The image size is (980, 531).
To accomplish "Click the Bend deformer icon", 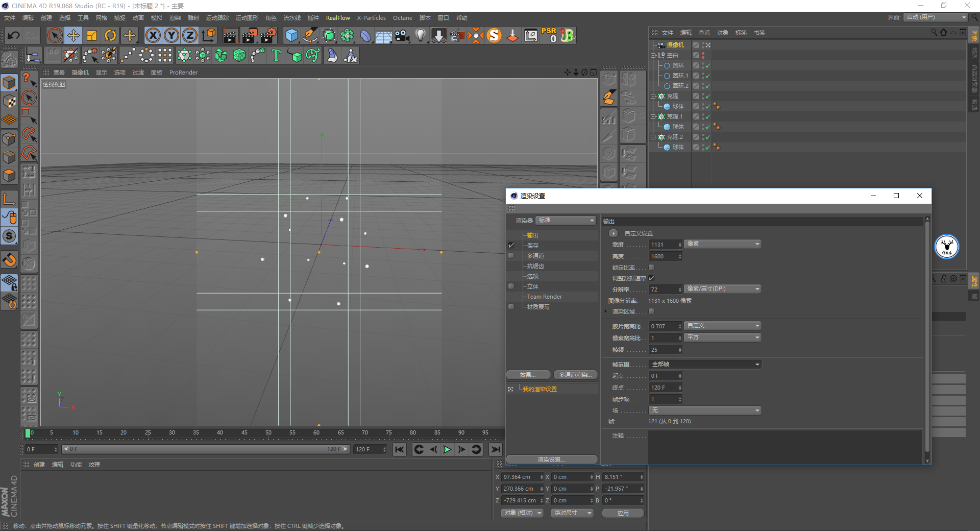I will click(365, 35).
